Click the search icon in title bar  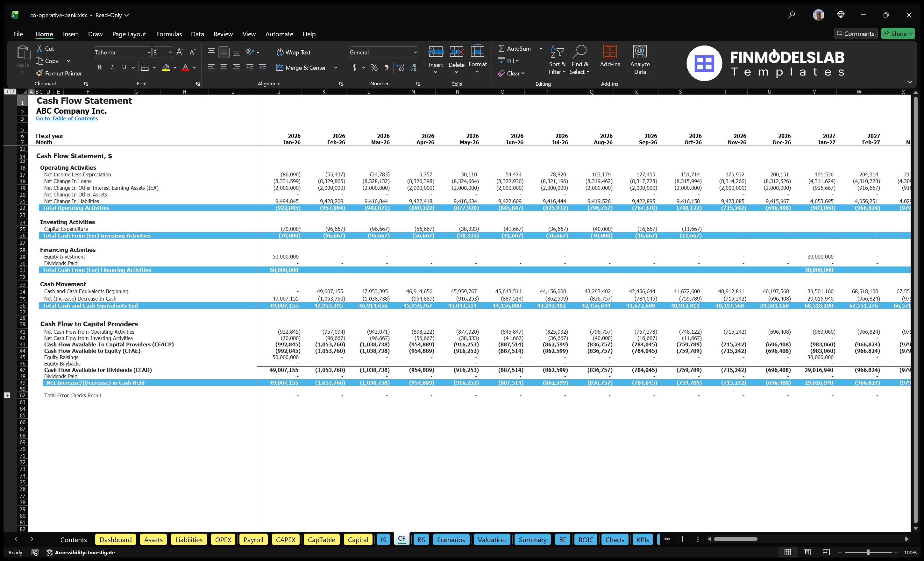click(791, 15)
